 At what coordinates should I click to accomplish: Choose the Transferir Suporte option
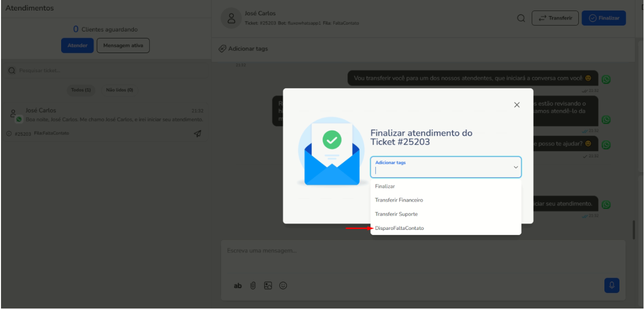point(396,214)
